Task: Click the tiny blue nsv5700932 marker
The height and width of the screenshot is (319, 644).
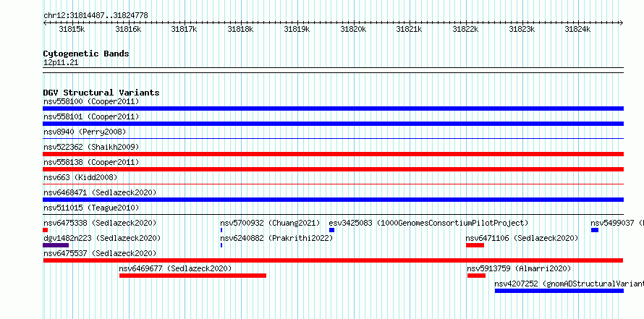Action: coord(221,230)
